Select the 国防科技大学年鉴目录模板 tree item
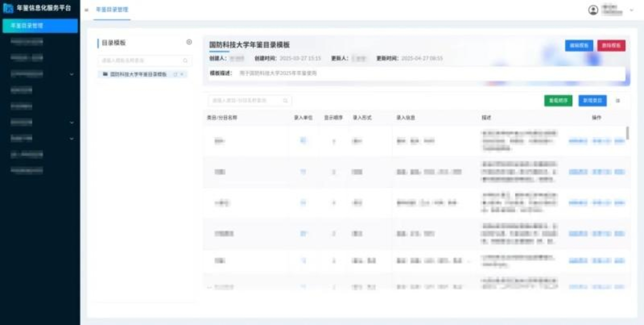 (143, 74)
